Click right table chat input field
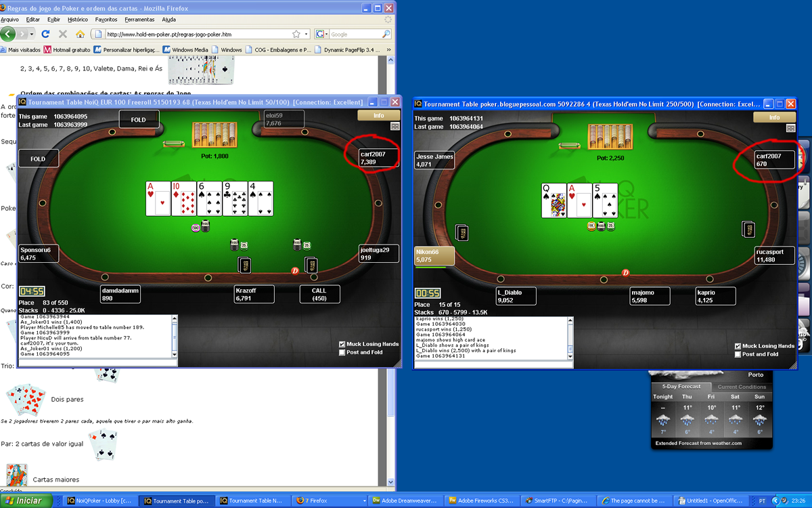The height and width of the screenshot is (508, 812). coord(493,364)
